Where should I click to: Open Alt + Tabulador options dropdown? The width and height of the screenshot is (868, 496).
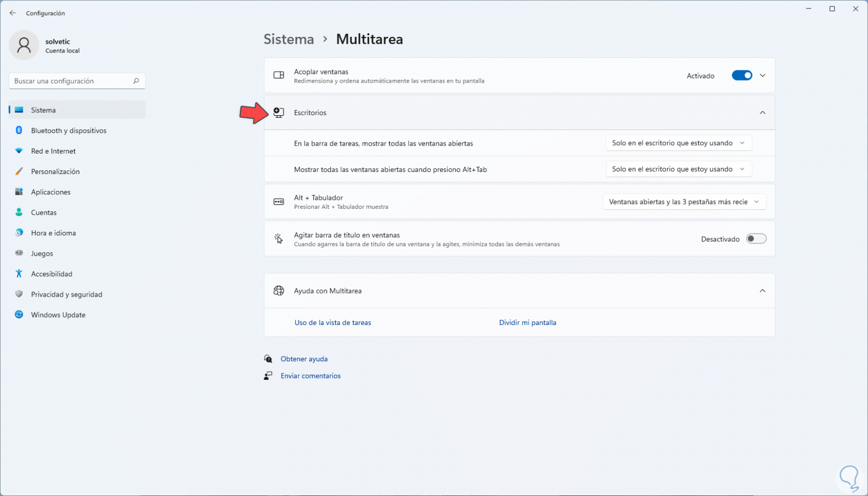[684, 202]
